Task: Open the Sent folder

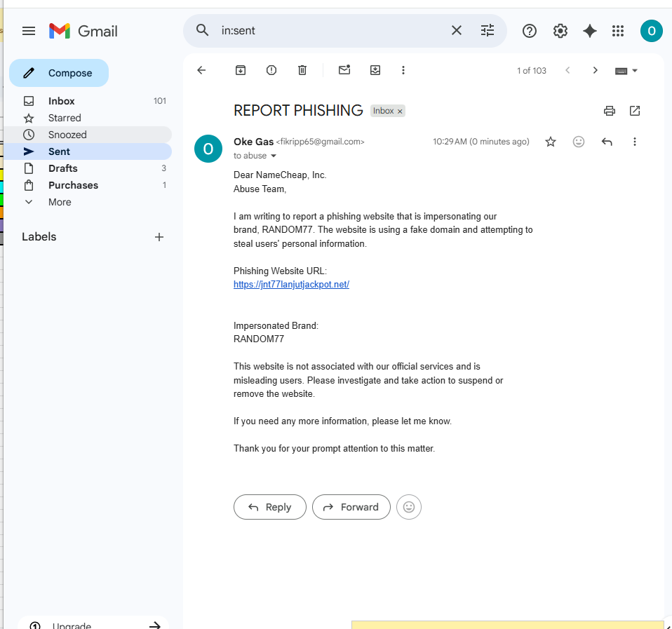Action: point(88,151)
